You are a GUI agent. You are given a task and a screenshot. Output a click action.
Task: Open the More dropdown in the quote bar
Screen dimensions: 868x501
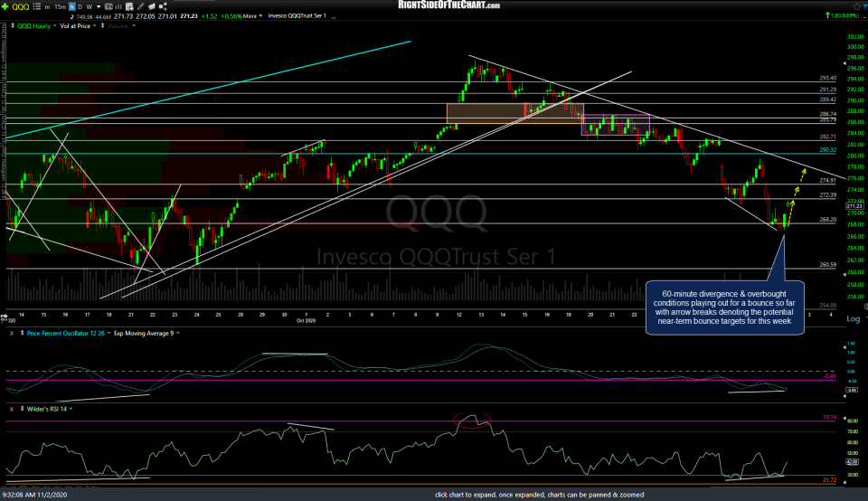252,16
